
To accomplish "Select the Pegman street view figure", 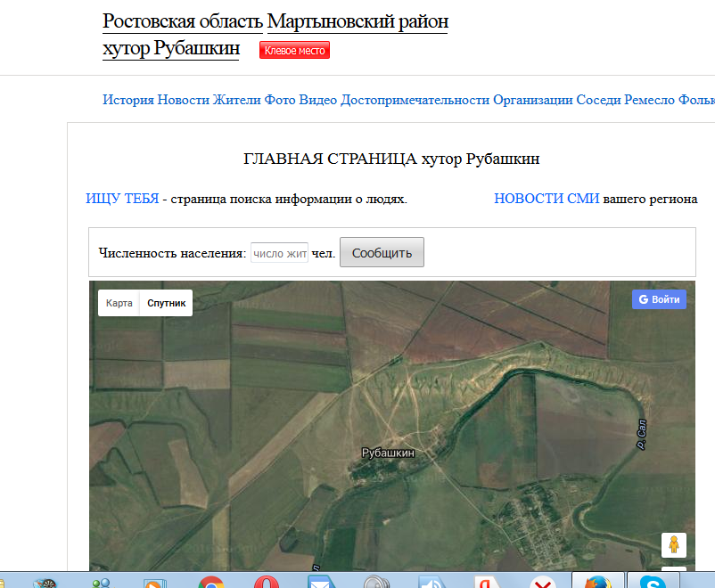I will (x=674, y=544).
